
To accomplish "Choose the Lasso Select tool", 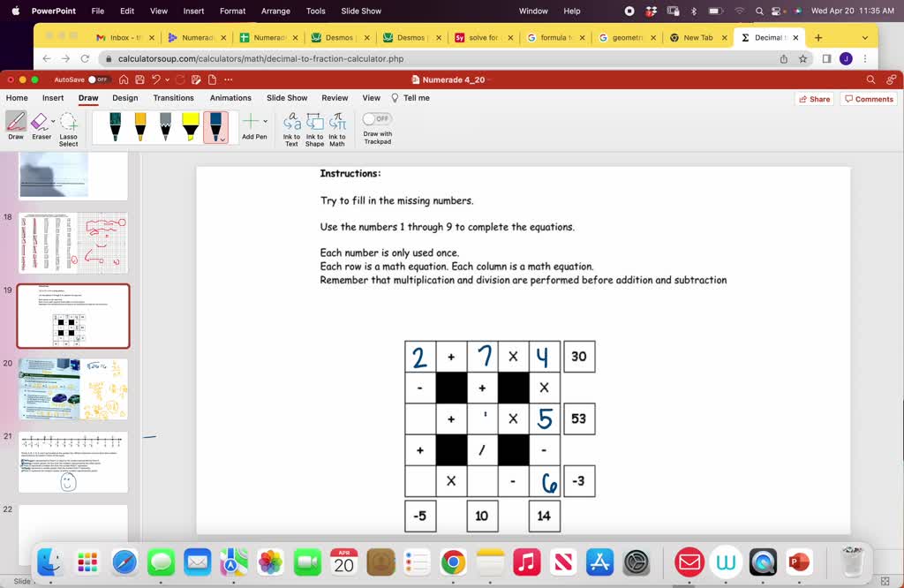I will click(68, 125).
